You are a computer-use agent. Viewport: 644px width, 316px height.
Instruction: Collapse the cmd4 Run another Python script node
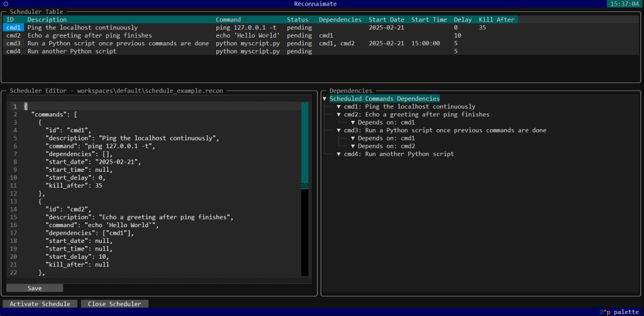(339, 154)
